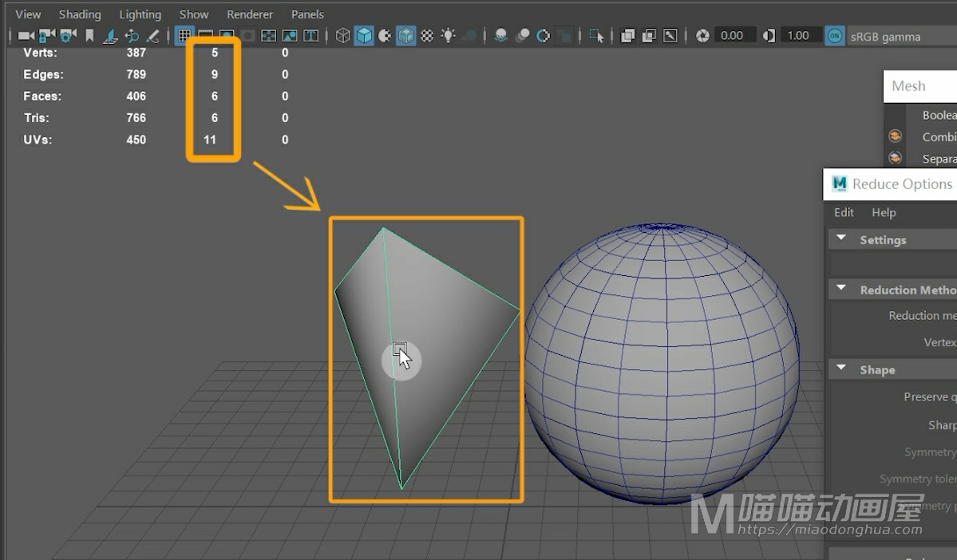
Task: Toggle the viewport Grid display button
Action: (184, 36)
